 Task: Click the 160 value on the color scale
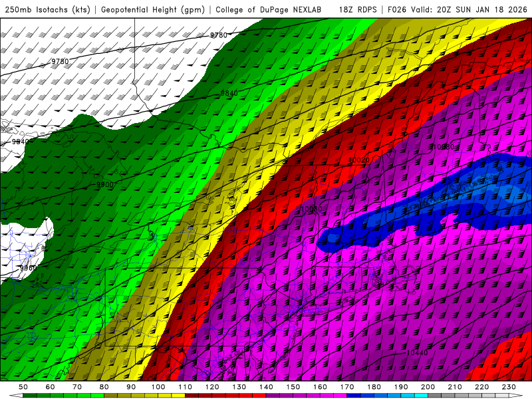320,387
